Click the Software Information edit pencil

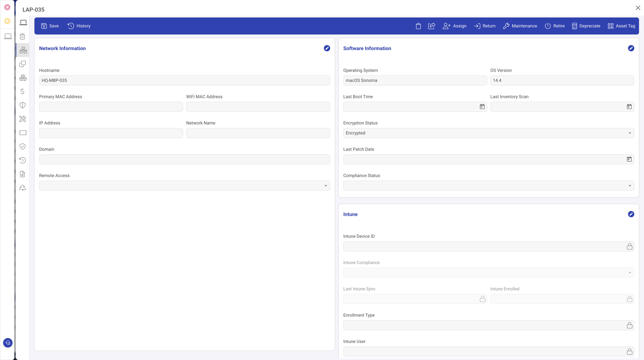tap(631, 48)
